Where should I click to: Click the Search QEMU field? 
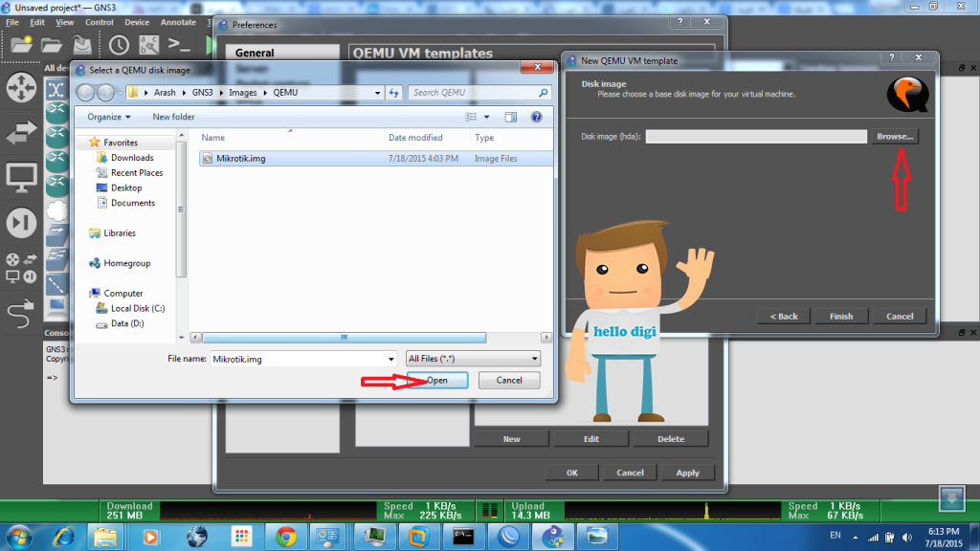click(x=479, y=93)
